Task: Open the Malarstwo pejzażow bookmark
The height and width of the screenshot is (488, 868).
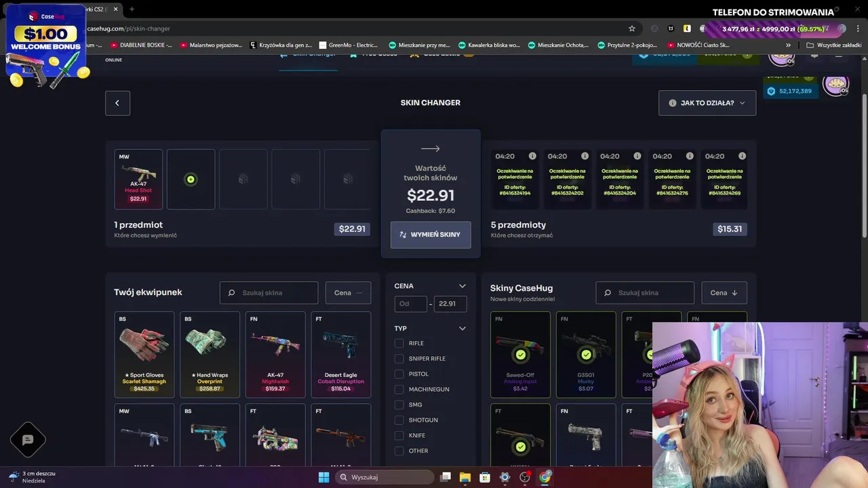Action: pos(211,45)
